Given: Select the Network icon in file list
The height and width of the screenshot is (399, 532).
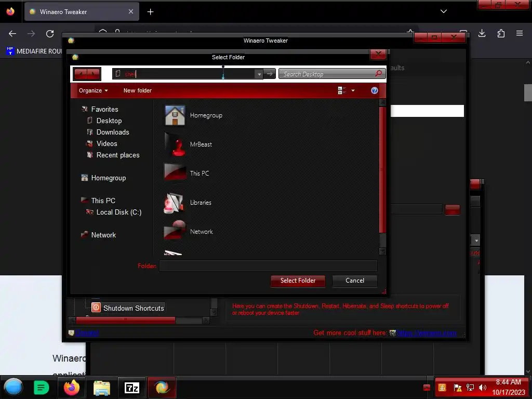Looking at the screenshot, I should [x=175, y=231].
